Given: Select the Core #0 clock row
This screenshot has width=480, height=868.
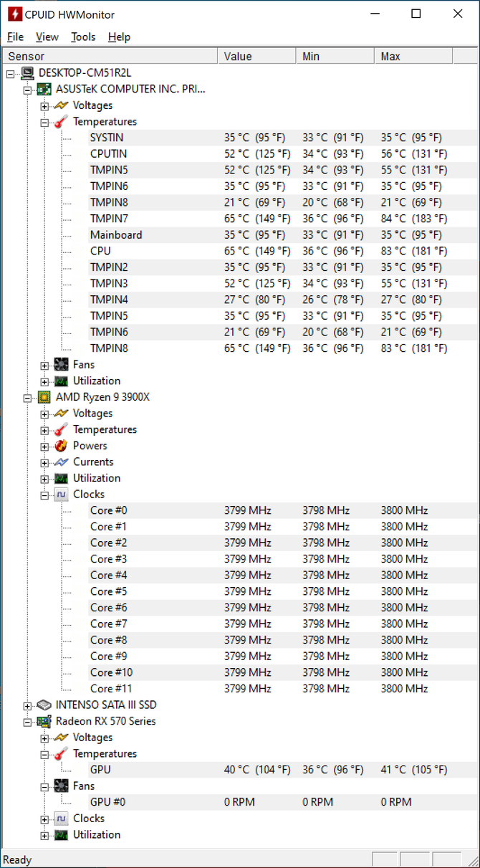Looking at the screenshot, I should (x=282, y=510).
